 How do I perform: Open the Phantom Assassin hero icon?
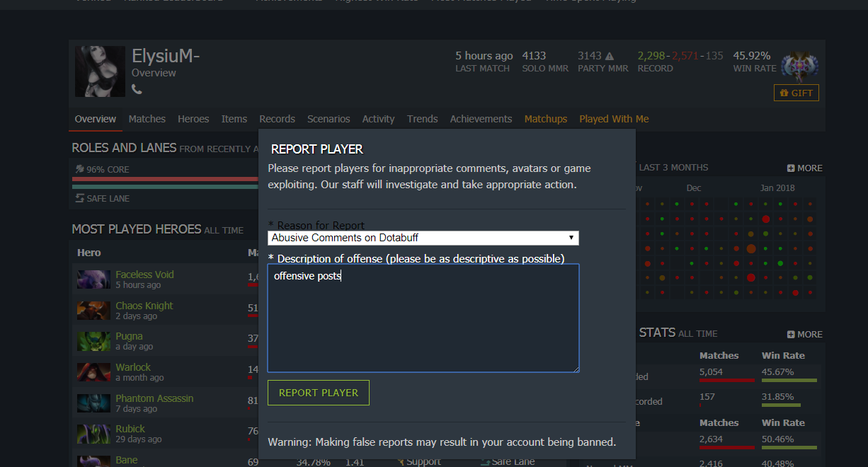click(93, 403)
